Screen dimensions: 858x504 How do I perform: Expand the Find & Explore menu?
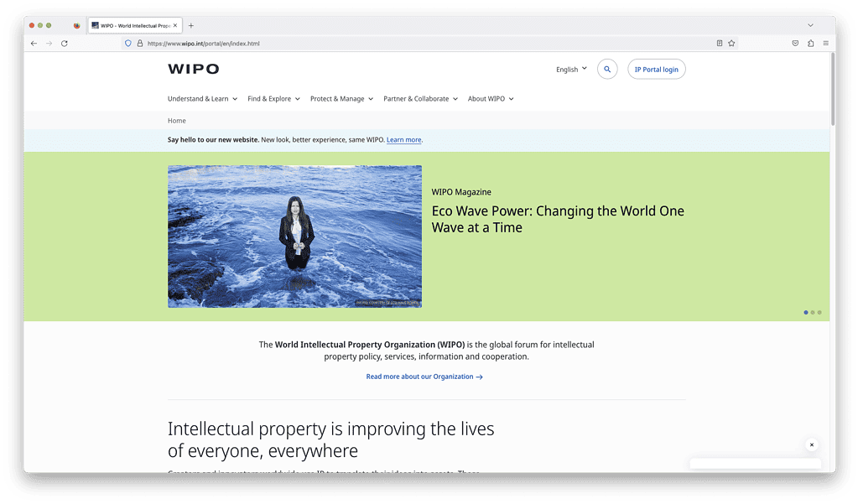coord(273,99)
